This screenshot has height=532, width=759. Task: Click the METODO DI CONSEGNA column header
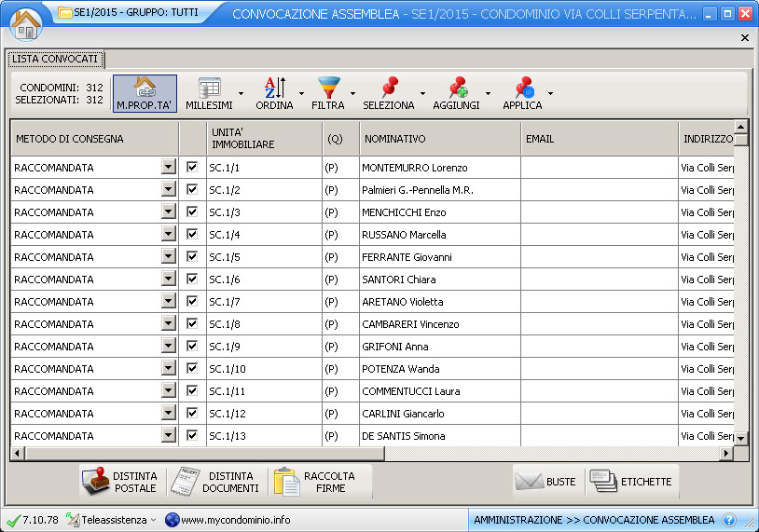coord(95,139)
